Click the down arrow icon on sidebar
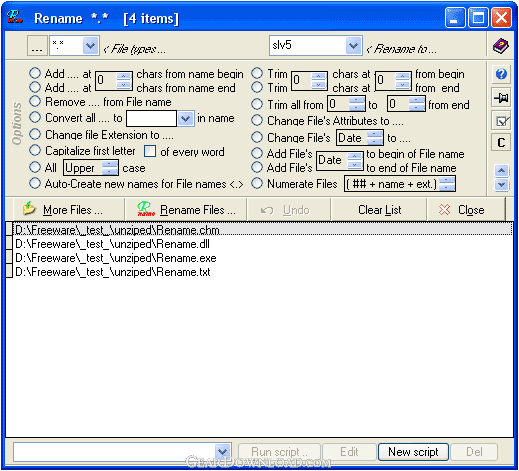This screenshot has width=519, height=471. (502, 184)
